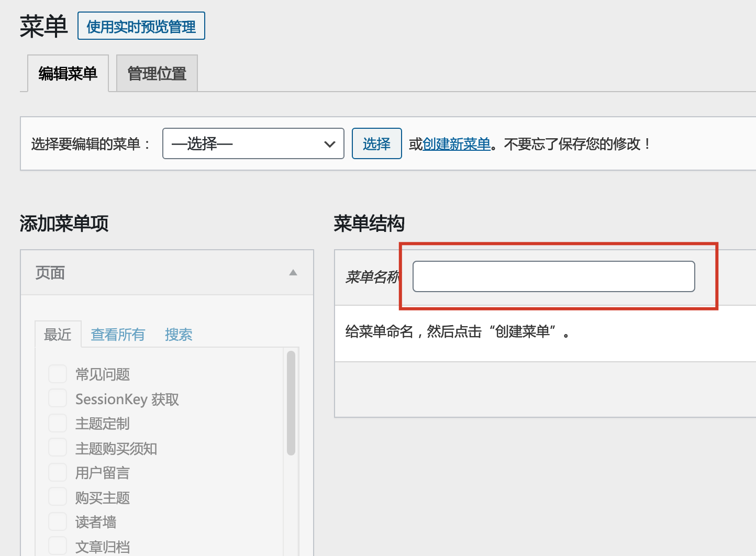Tick the SessionKey 获取 checkbox
This screenshot has height=556, width=756.
(x=58, y=398)
